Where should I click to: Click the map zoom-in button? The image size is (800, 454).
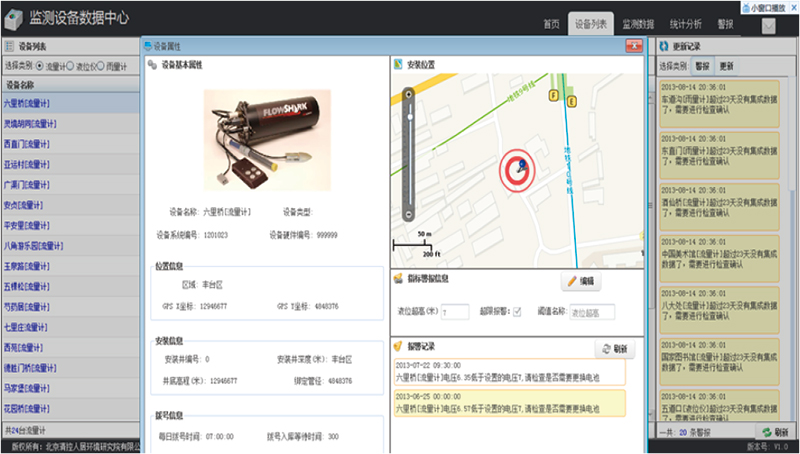point(407,95)
